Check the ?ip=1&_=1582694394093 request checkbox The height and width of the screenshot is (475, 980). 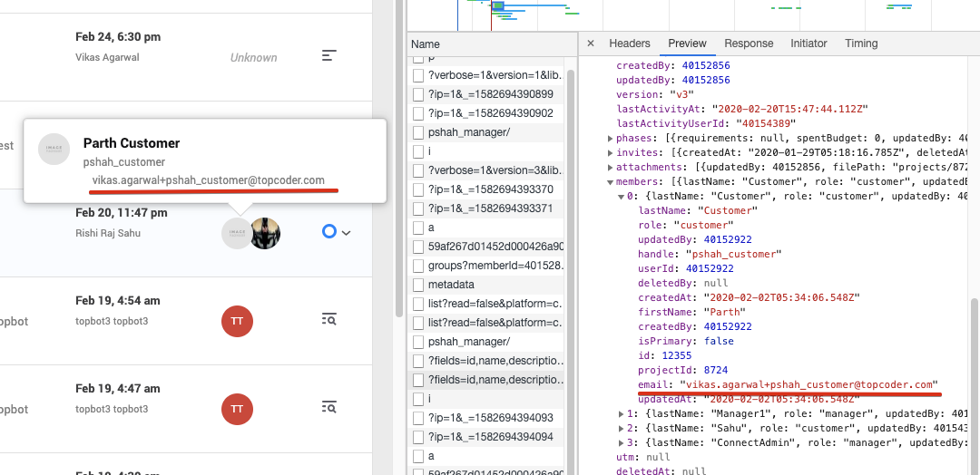418,418
